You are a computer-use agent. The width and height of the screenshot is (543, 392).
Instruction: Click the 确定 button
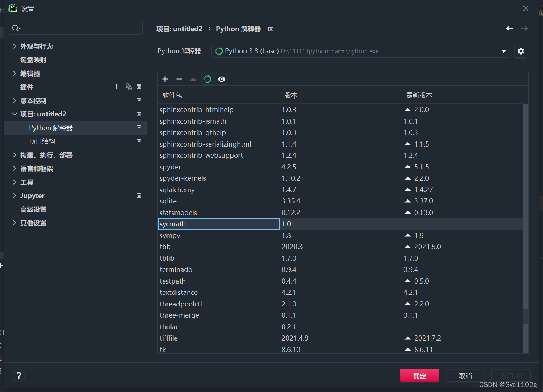coord(420,376)
